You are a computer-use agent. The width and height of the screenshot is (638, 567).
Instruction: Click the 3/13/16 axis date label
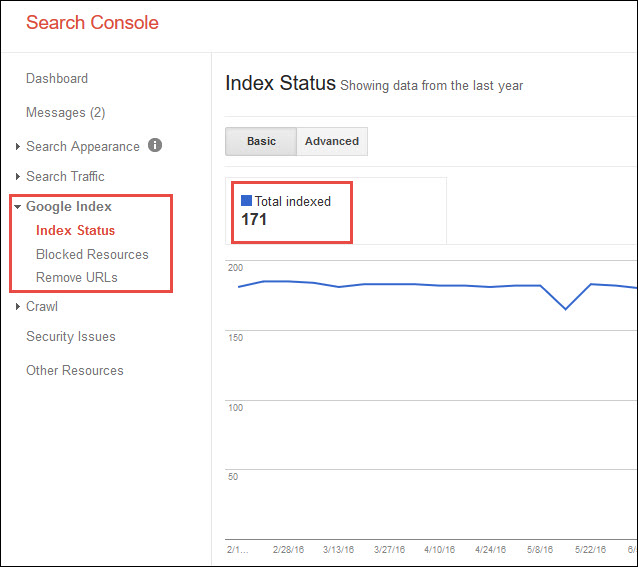coord(339,550)
